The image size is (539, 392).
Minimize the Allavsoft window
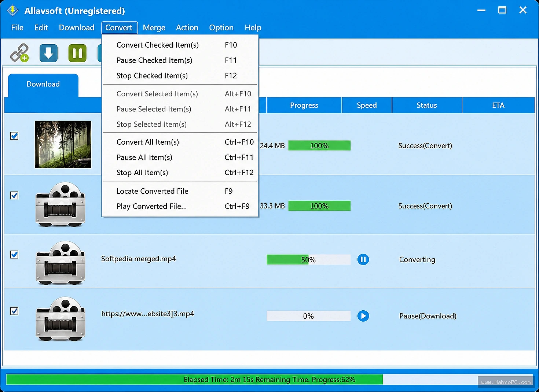(x=481, y=10)
